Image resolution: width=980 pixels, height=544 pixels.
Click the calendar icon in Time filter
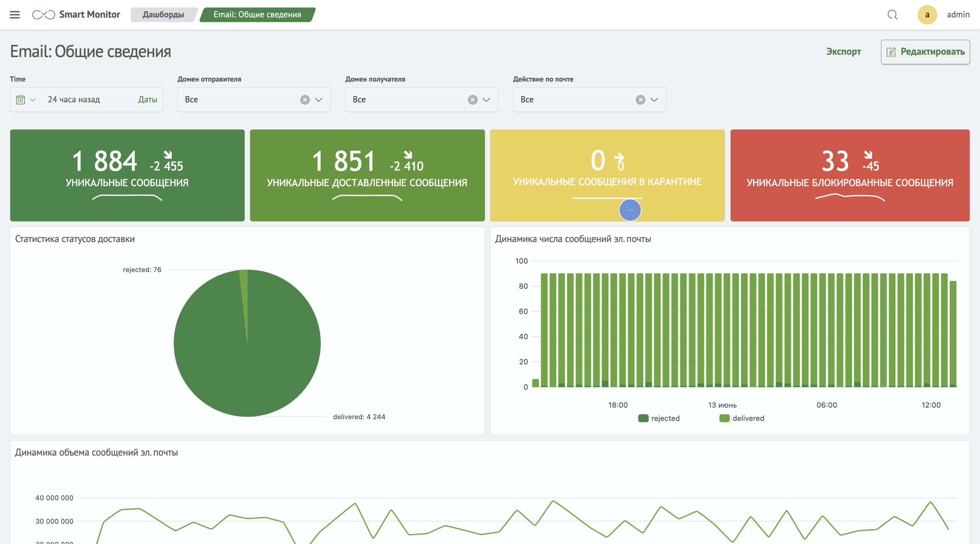(20, 100)
